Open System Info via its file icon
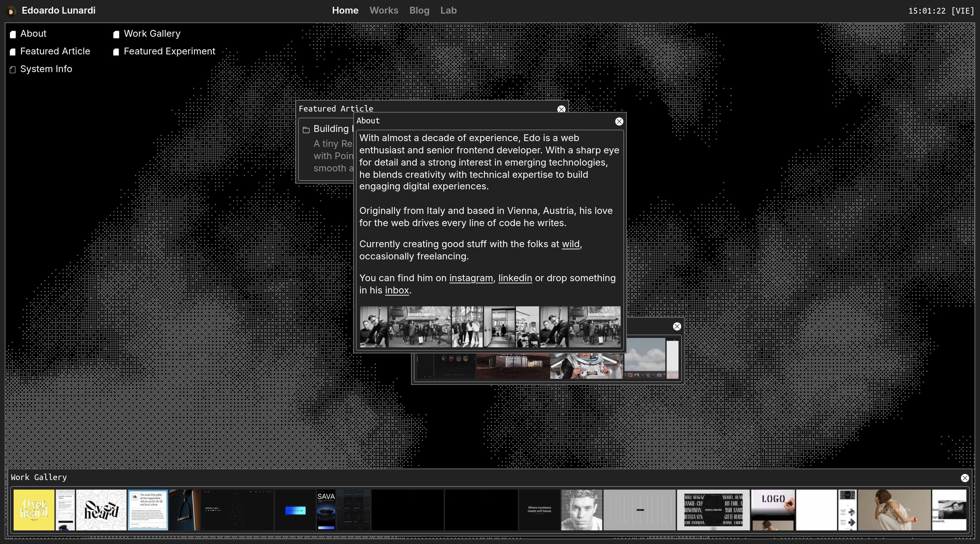Viewport: 980px width, 544px height. pos(13,70)
